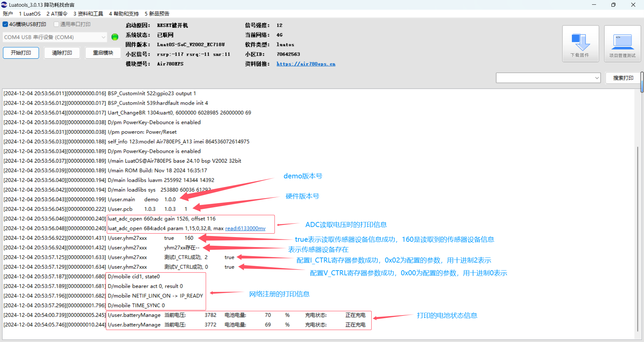644x342 pixels.
Task: Click the batteryManage log line with voltage 3772
Action: 184,325
